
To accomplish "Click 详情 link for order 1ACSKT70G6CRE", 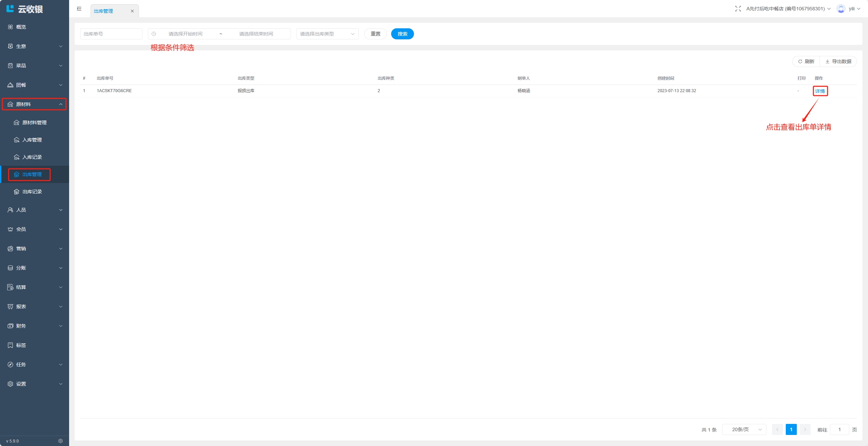I will pos(820,91).
